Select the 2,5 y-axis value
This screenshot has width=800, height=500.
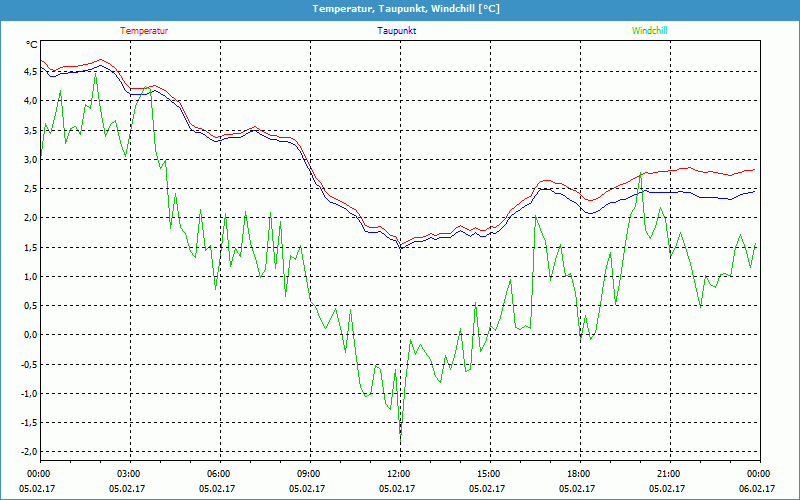pos(31,189)
